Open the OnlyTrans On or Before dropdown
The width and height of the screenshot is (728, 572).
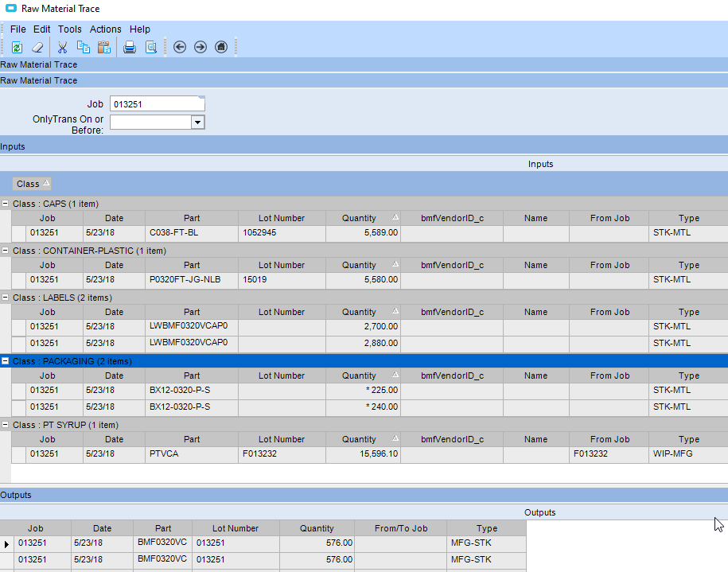pos(198,122)
